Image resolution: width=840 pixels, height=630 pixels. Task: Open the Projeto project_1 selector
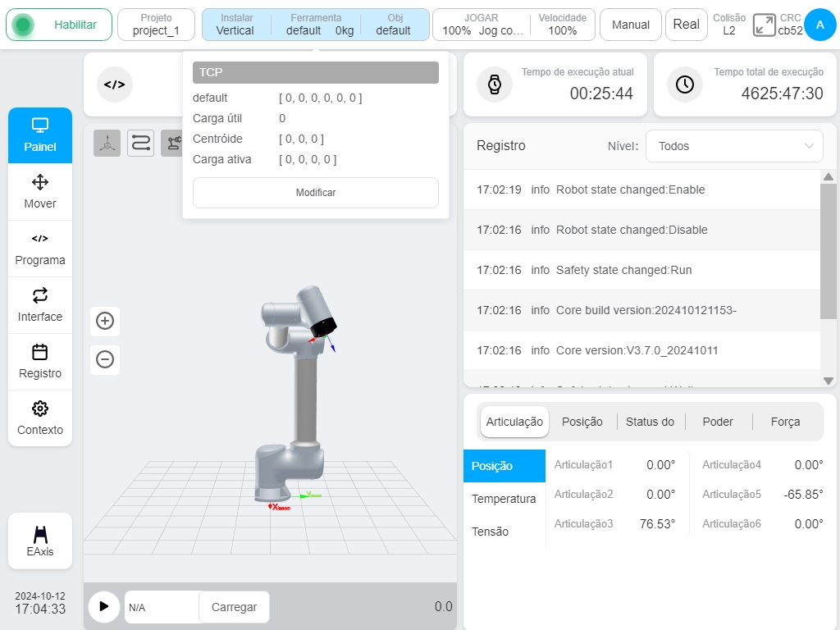point(156,25)
